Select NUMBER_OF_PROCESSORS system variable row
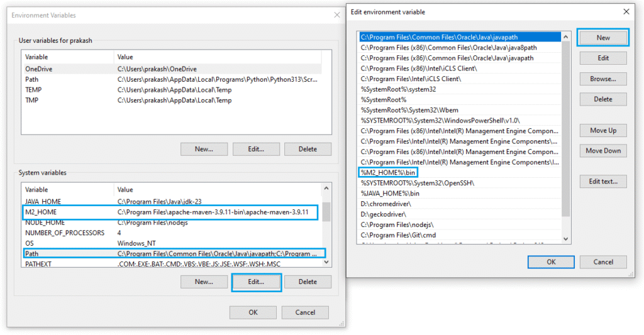Screen dimensions: 644x335 coord(172,233)
